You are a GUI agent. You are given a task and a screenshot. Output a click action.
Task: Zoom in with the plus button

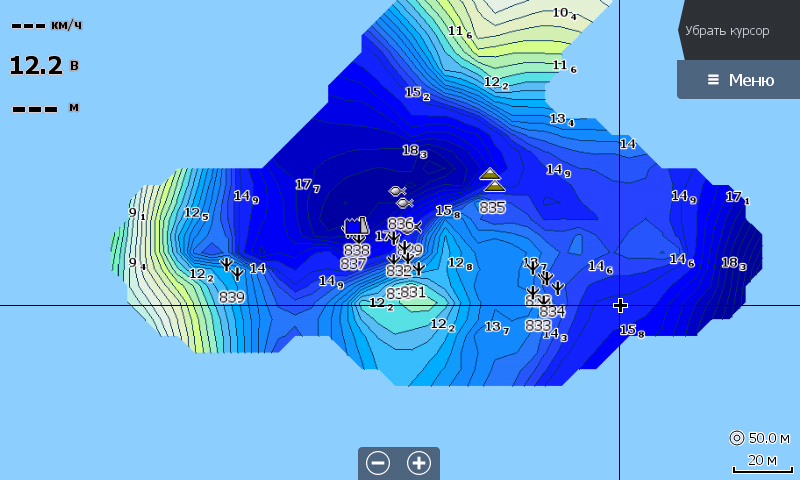pos(419,463)
